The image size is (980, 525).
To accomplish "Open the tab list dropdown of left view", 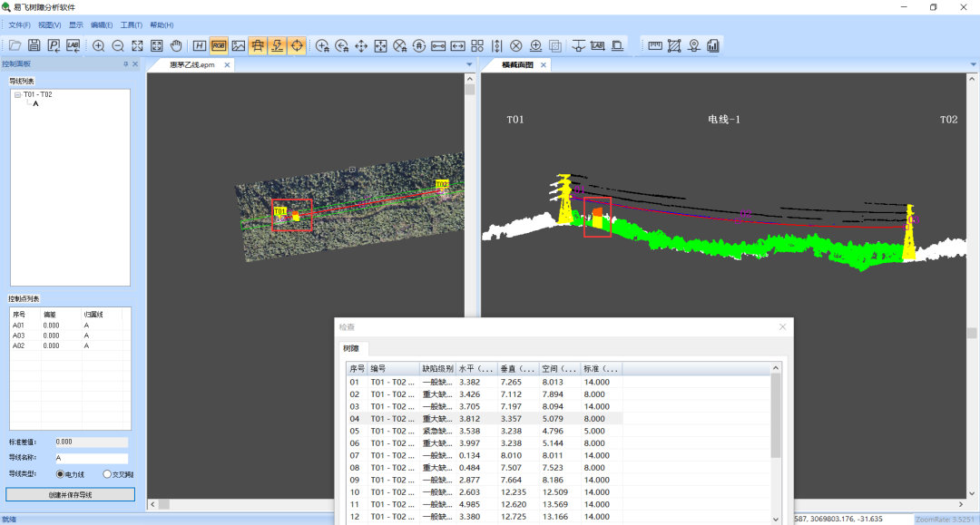I will point(469,65).
